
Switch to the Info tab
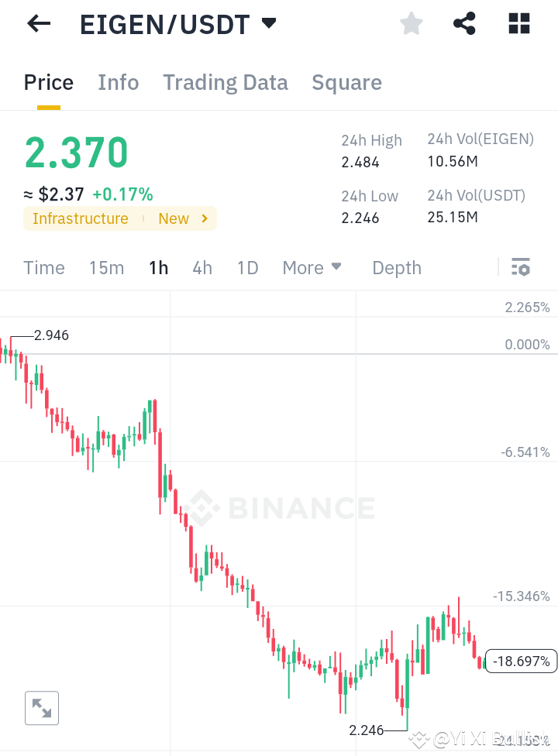pos(118,82)
